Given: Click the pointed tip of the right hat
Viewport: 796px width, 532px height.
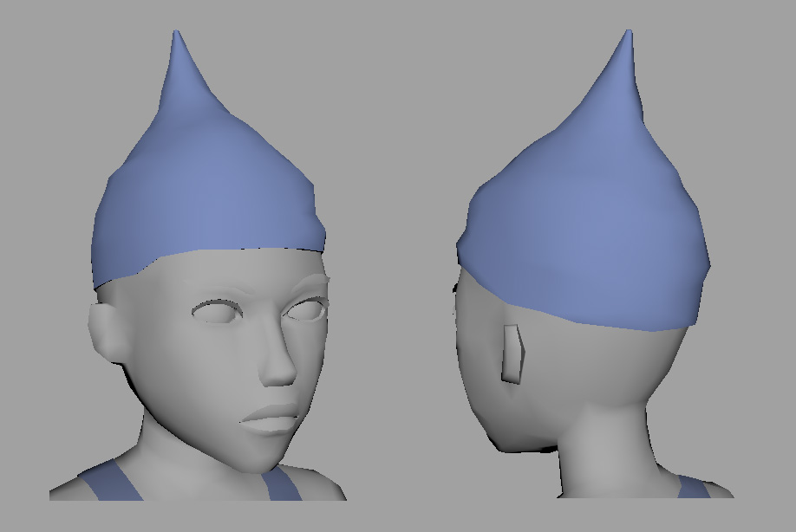Looking at the screenshot, I should (x=628, y=36).
